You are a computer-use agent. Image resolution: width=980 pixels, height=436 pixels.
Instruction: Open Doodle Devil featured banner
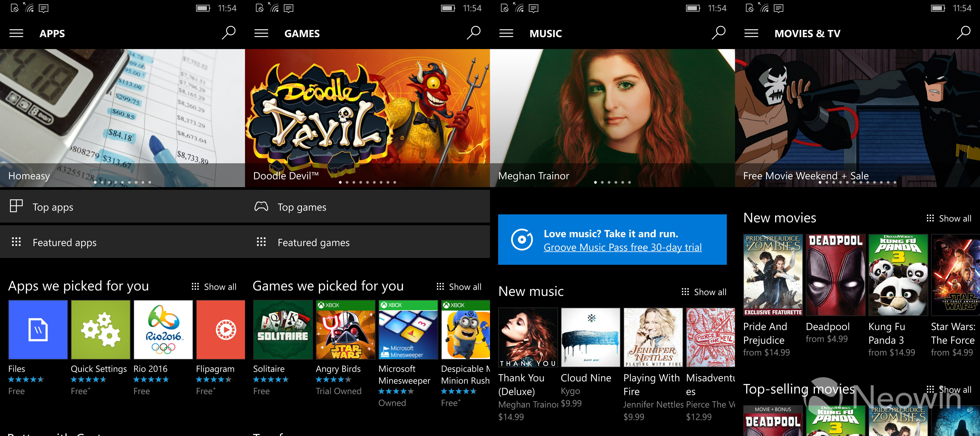pyautogui.click(x=367, y=118)
